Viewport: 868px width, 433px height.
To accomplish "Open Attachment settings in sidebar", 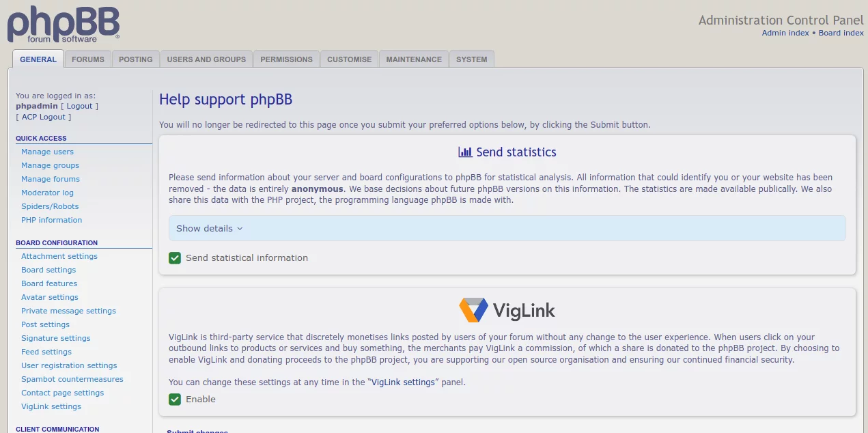I will pos(59,256).
